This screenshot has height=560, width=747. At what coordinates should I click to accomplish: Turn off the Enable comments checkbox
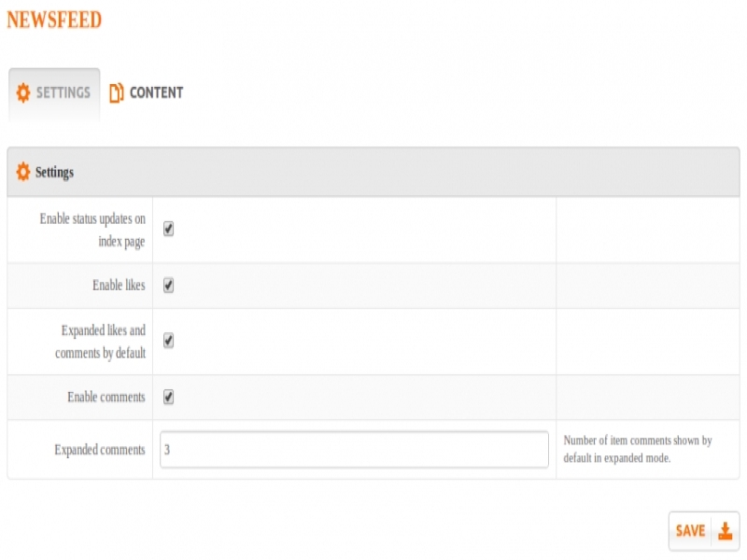point(169,397)
